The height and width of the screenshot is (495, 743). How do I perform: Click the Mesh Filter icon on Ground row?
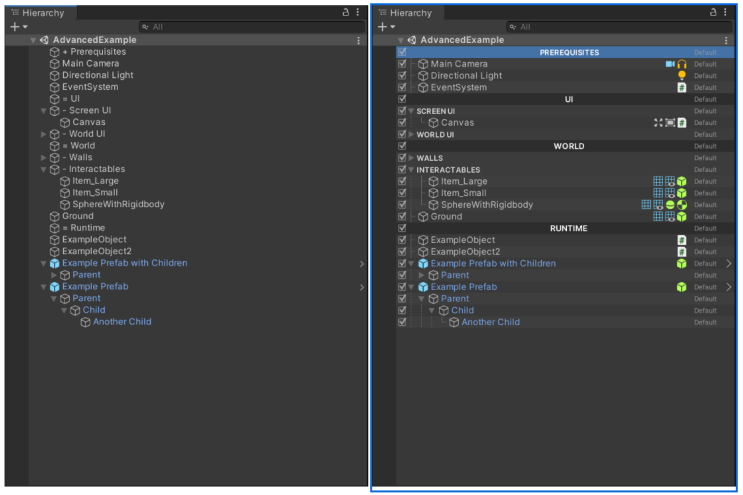(x=658, y=216)
